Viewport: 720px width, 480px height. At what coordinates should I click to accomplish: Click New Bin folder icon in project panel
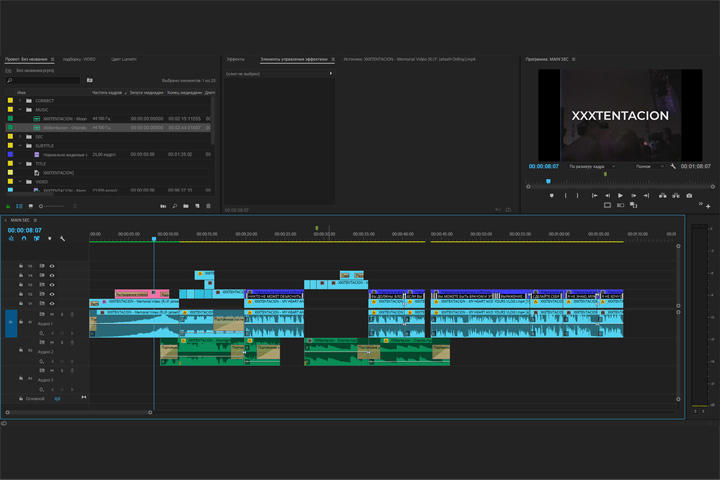[186, 206]
